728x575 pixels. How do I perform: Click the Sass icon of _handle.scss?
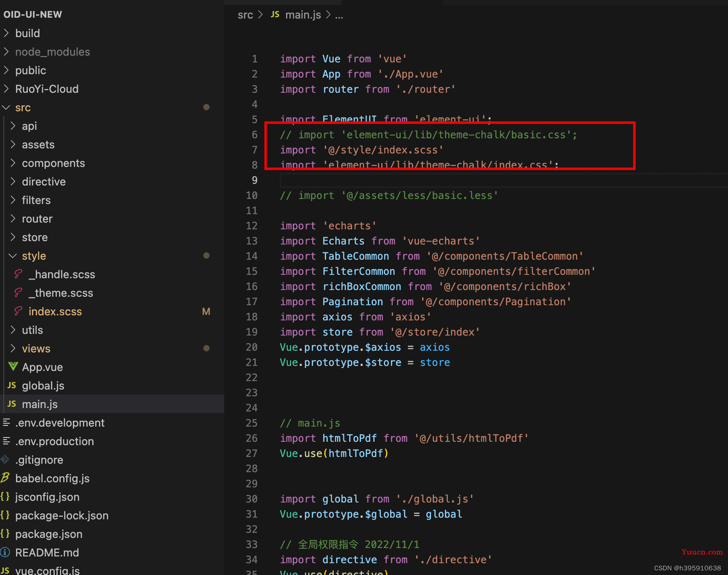(18, 274)
